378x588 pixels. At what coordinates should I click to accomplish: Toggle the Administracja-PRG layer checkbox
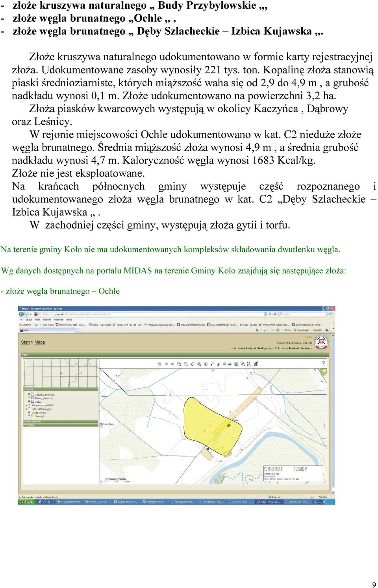(29, 405)
